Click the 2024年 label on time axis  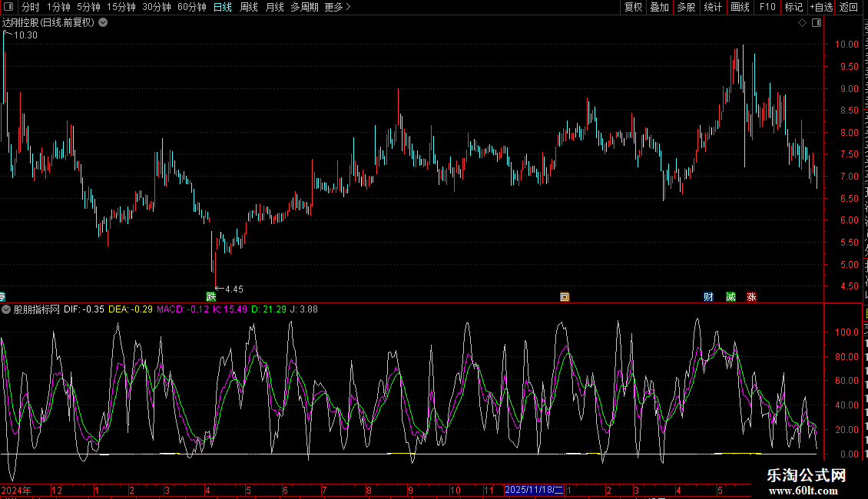click(x=16, y=490)
